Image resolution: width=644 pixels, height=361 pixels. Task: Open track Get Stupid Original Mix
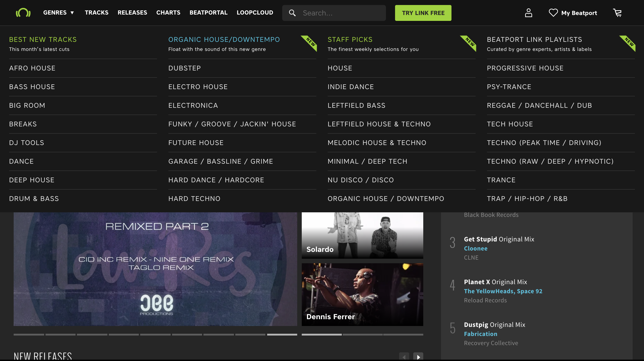(499, 239)
